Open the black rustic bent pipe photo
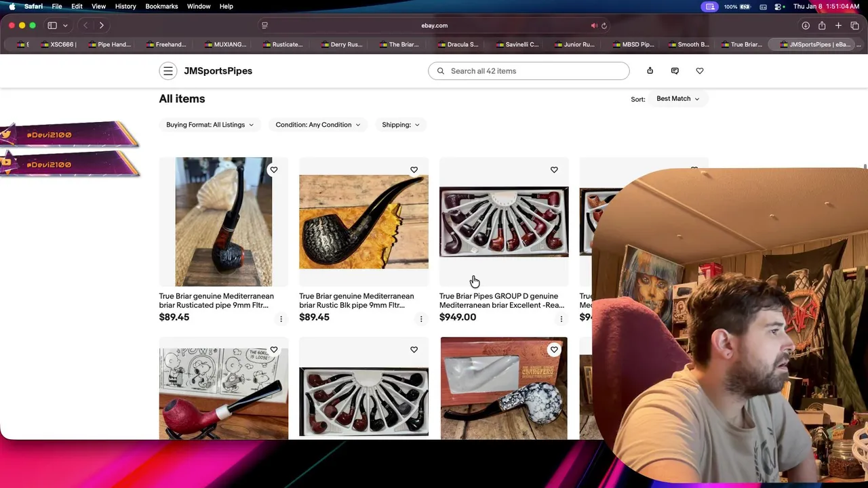Image resolution: width=868 pixels, height=488 pixels. point(363,222)
